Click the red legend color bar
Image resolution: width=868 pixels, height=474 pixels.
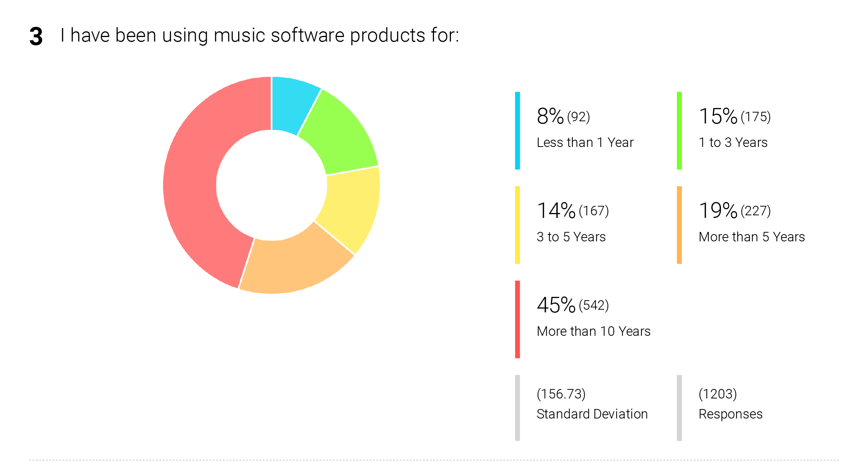pyautogui.click(x=517, y=320)
